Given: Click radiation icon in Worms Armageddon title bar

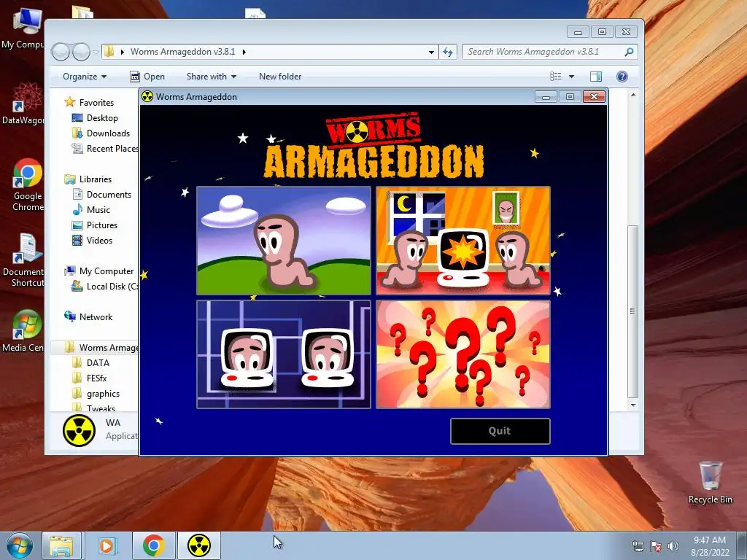Looking at the screenshot, I should click(x=147, y=97).
